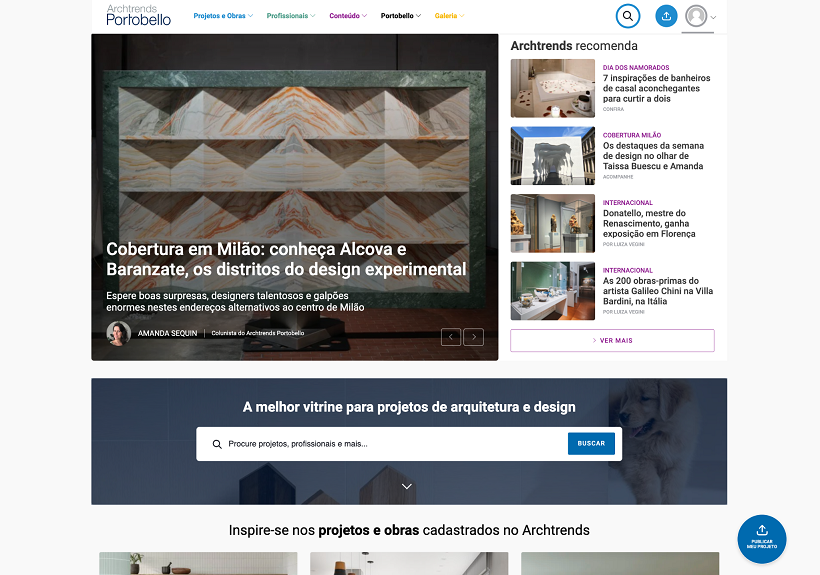Open thumbnail of Galileo Chini article
Screen dimensions: 820x575
pyautogui.click(x=553, y=291)
